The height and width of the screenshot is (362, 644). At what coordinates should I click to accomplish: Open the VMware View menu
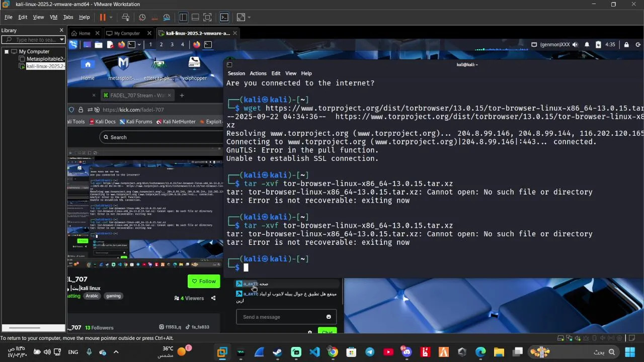point(38,17)
